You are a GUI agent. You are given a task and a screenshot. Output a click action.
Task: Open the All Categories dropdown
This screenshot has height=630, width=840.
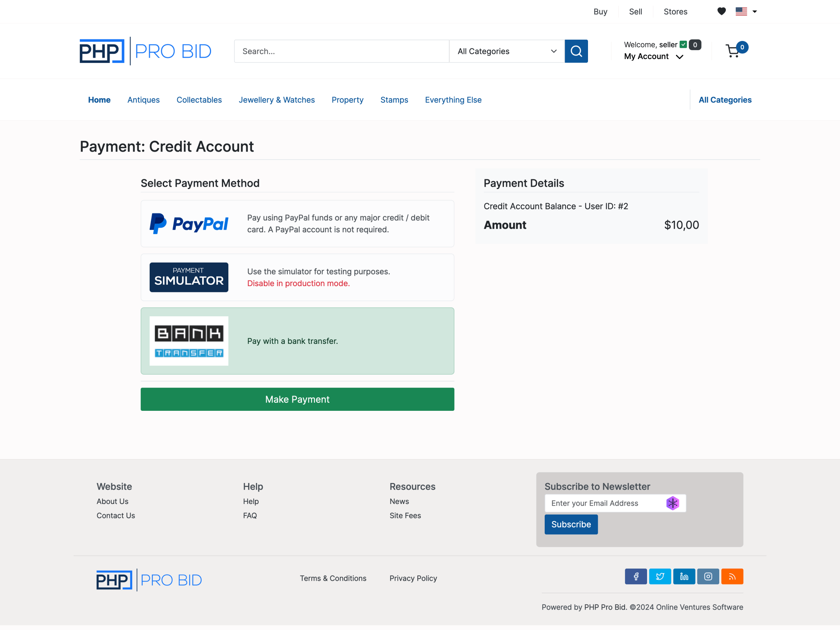pyautogui.click(x=507, y=51)
